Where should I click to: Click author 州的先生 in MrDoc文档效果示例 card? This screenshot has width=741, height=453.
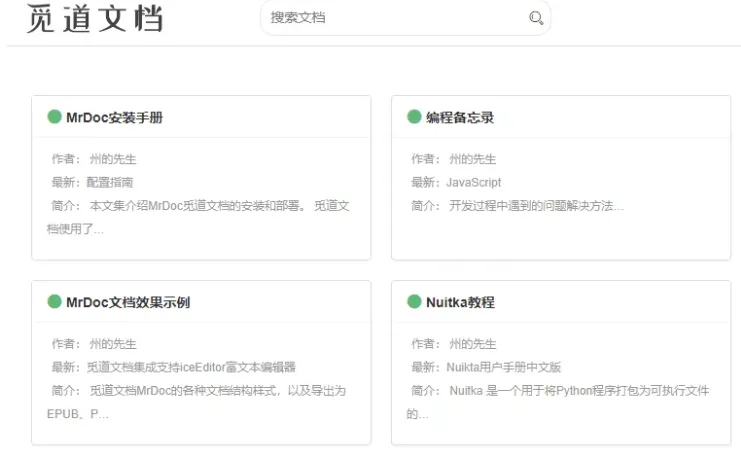[x=113, y=344]
